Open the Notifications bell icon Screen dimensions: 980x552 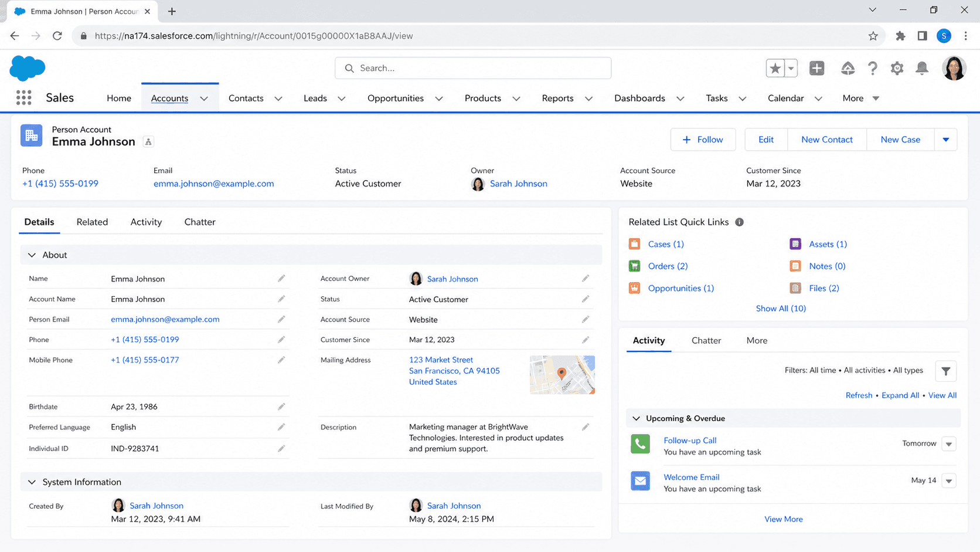pos(922,68)
